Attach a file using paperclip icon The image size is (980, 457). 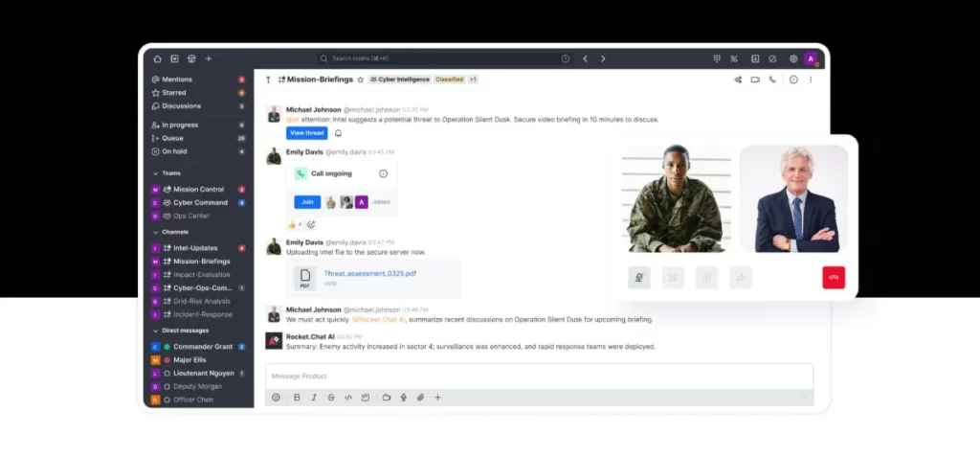pyautogui.click(x=421, y=398)
